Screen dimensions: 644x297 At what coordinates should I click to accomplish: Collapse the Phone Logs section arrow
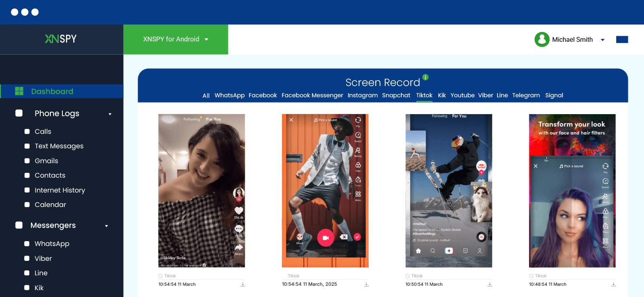110,114
